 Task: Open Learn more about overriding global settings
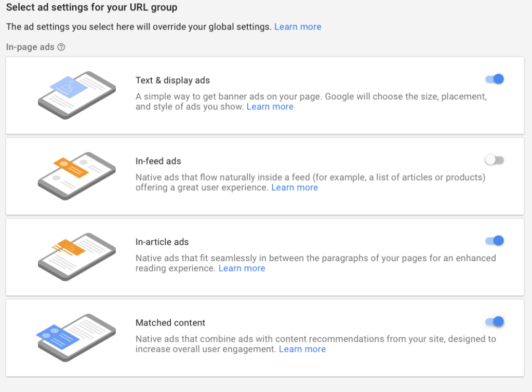298,26
